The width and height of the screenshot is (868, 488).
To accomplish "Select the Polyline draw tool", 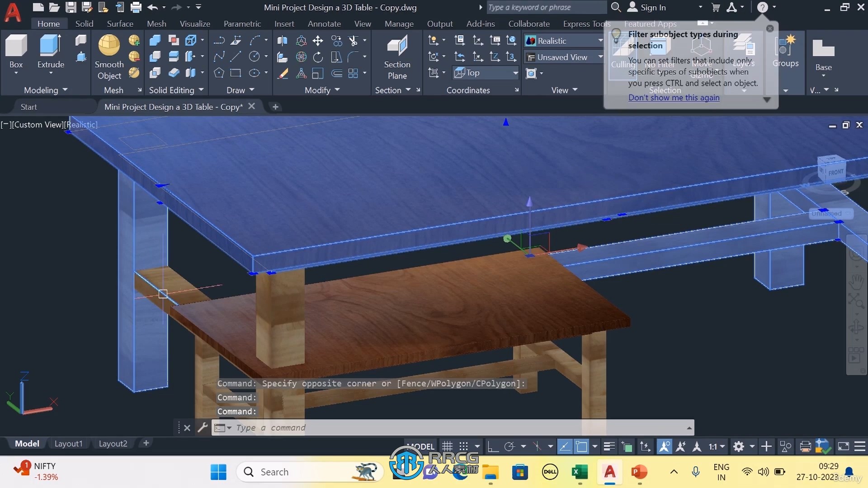I will 219,40.
